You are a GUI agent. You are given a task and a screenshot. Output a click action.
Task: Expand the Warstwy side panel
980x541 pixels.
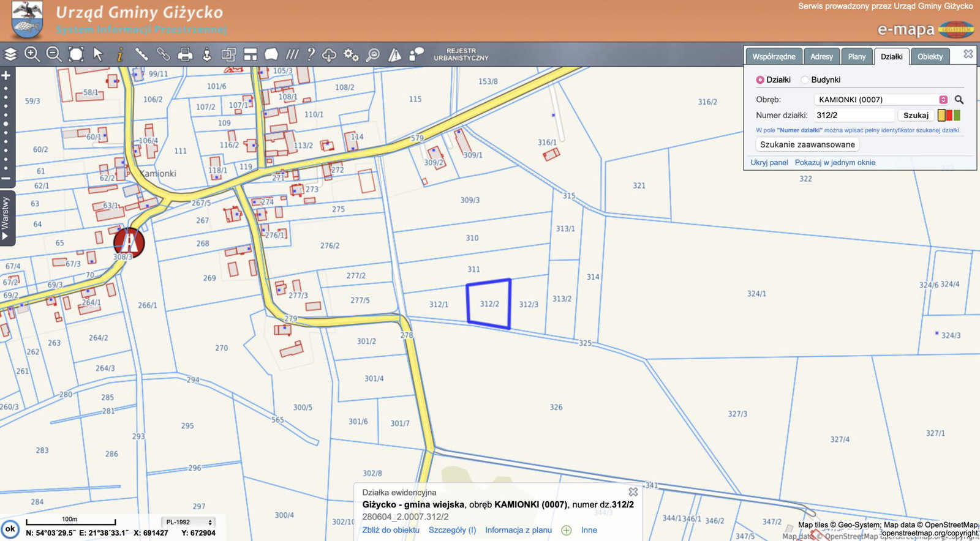6,217
